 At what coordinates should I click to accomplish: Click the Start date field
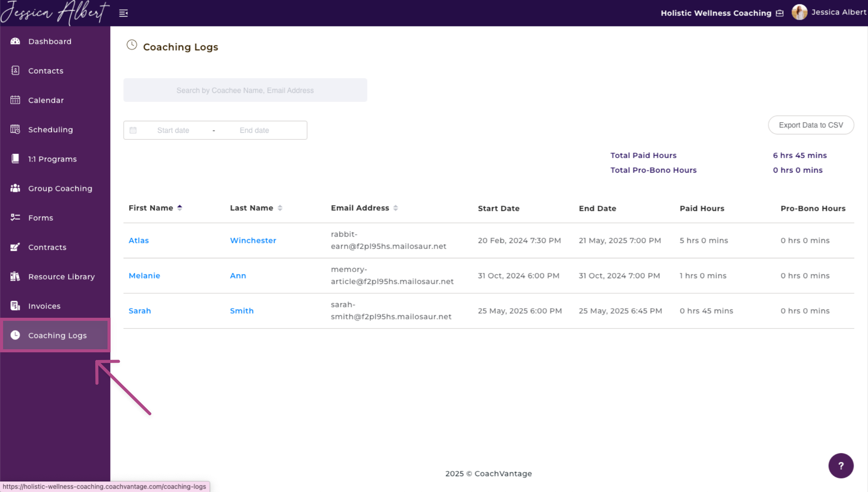coord(173,130)
